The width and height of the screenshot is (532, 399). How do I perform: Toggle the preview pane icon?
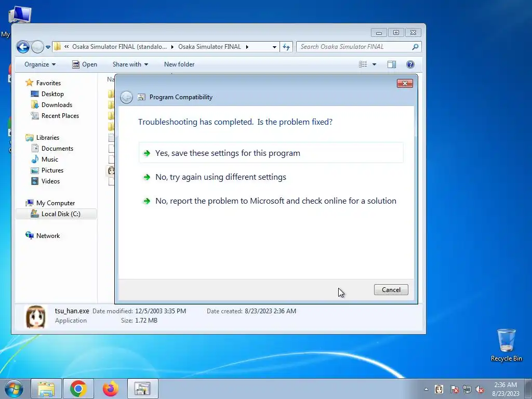coord(392,64)
